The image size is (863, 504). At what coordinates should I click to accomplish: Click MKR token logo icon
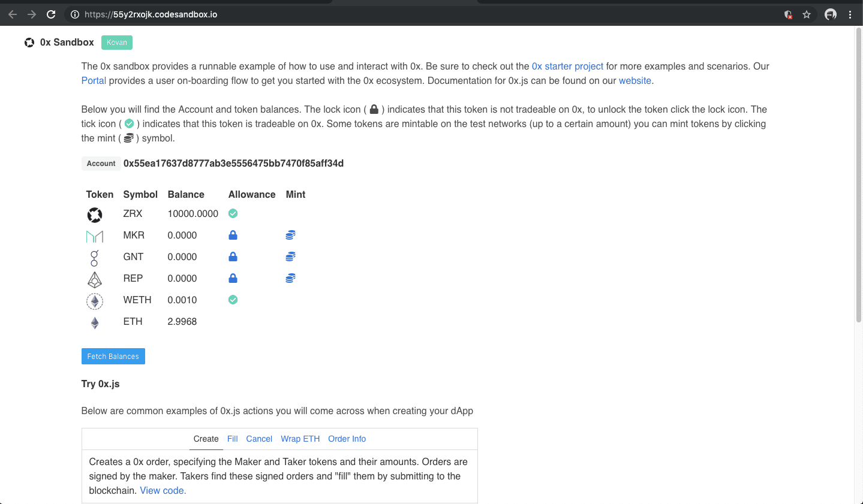[x=95, y=236]
